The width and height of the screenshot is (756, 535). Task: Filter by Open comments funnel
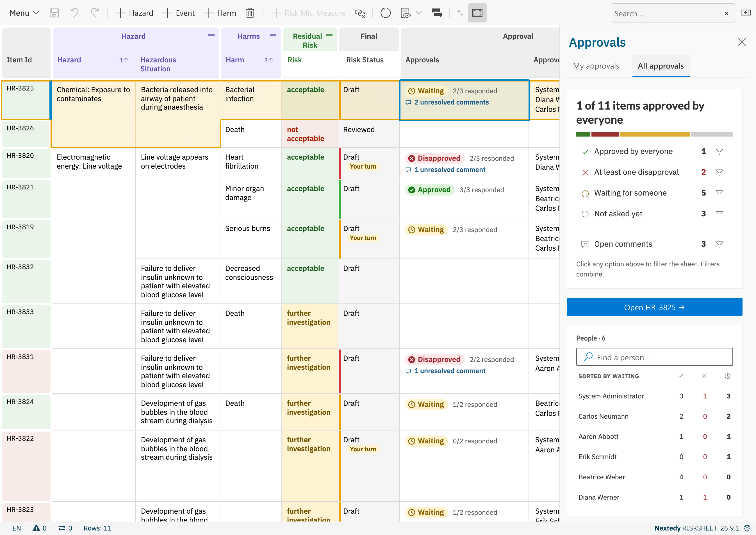pos(719,244)
